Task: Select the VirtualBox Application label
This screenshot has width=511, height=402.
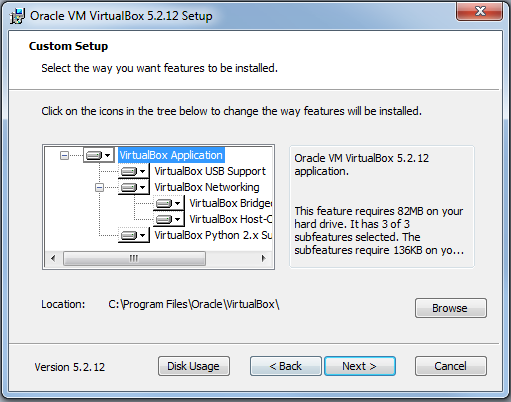Action: pos(171,155)
